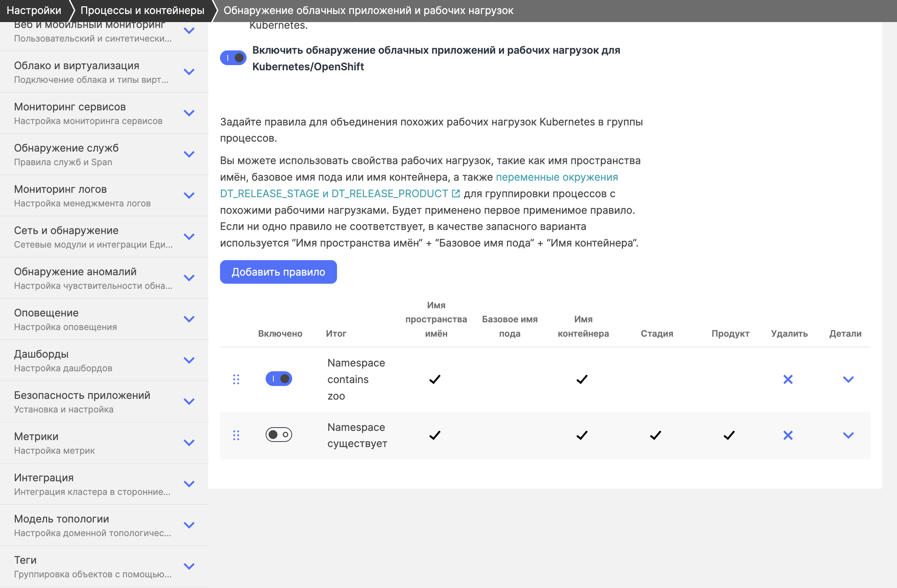Expand details of 'Namespace contains zoo' rule

click(848, 379)
